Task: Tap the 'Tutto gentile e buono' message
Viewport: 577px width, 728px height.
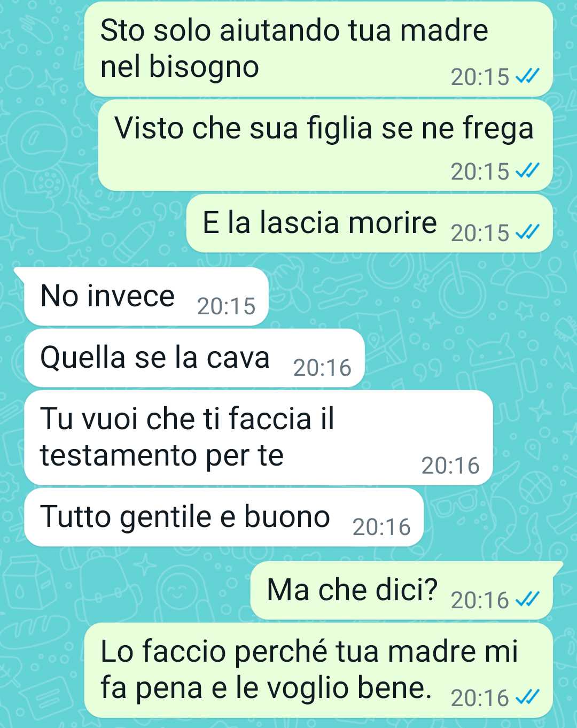Action: pos(224,517)
